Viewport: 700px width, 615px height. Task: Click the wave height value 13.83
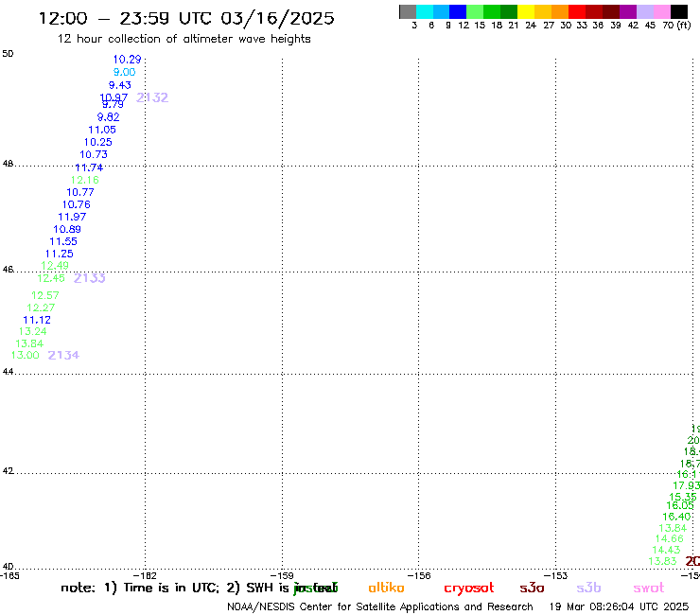coord(663,561)
